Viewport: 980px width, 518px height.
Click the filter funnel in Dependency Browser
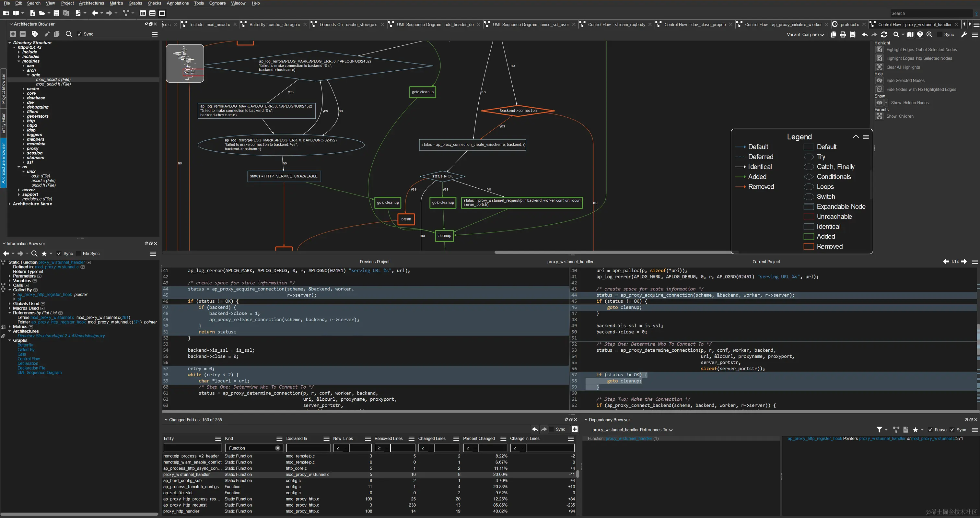[879, 430]
